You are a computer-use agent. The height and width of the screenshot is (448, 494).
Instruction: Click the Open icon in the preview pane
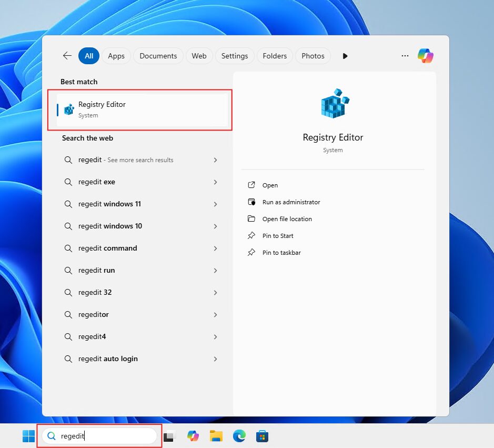[251, 185]
